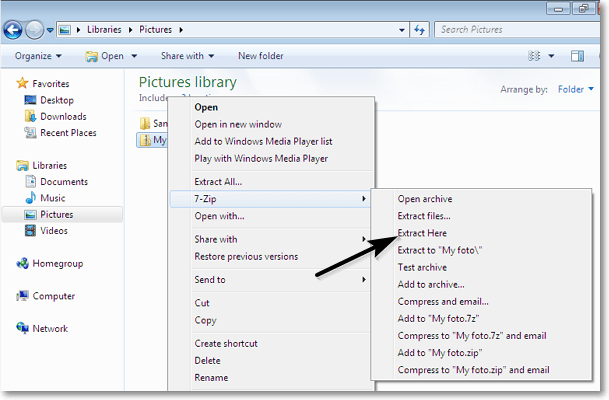Screen dimensions: 609x400
Task: Open Desktop in Favorites
Action: (x=57, y=100)
